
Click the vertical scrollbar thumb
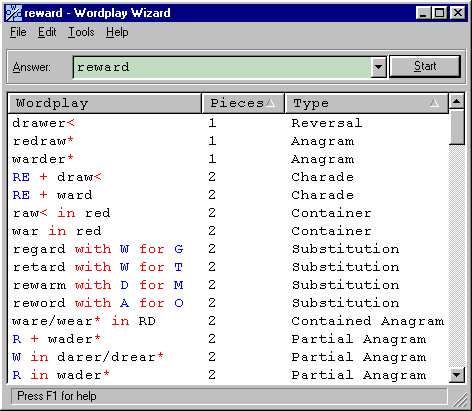click(x=457, y=126)
